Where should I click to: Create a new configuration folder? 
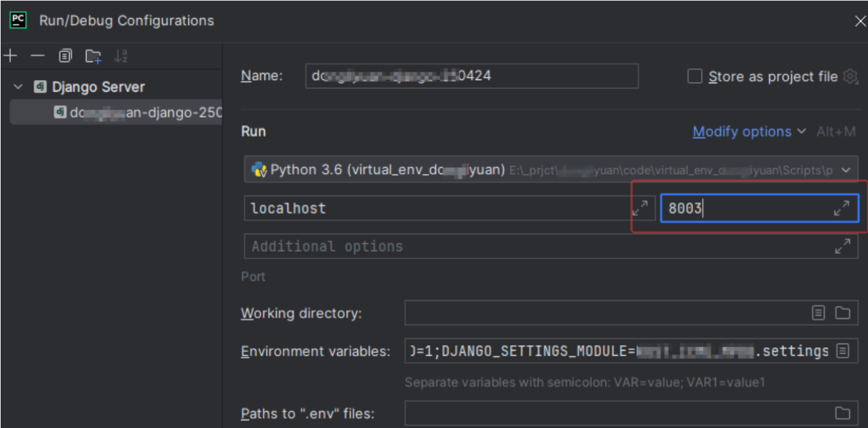93,56
